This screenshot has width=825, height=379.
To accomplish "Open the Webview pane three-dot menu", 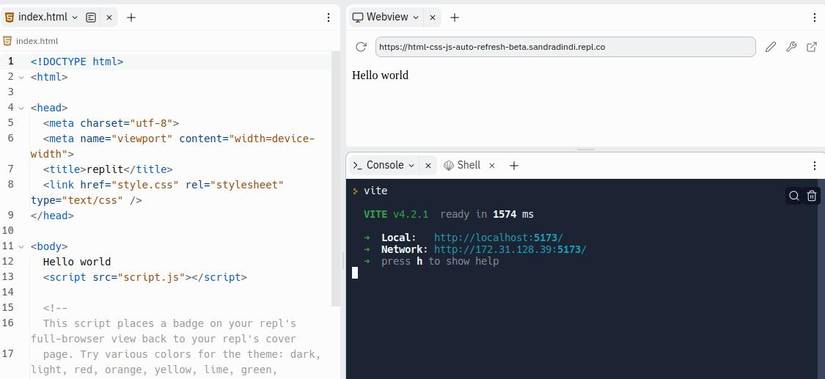I will (x=814, y=17).
